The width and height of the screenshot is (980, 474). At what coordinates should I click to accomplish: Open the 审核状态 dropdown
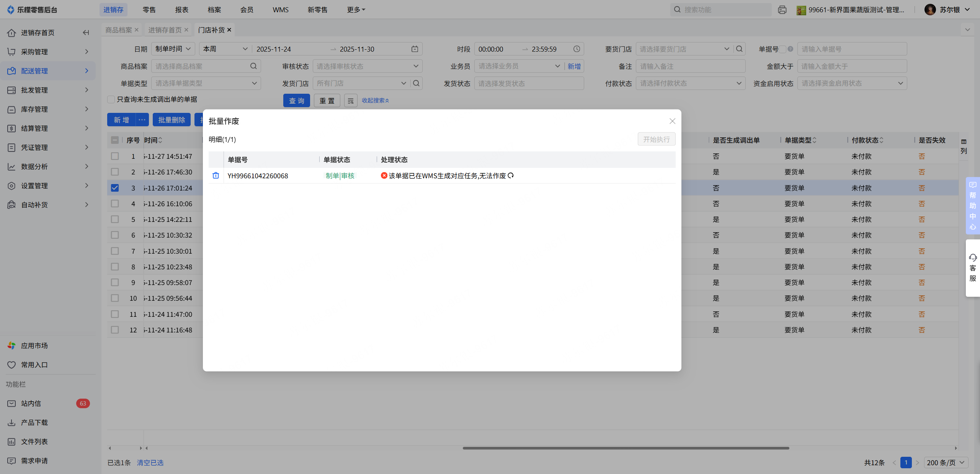point(367,66)
